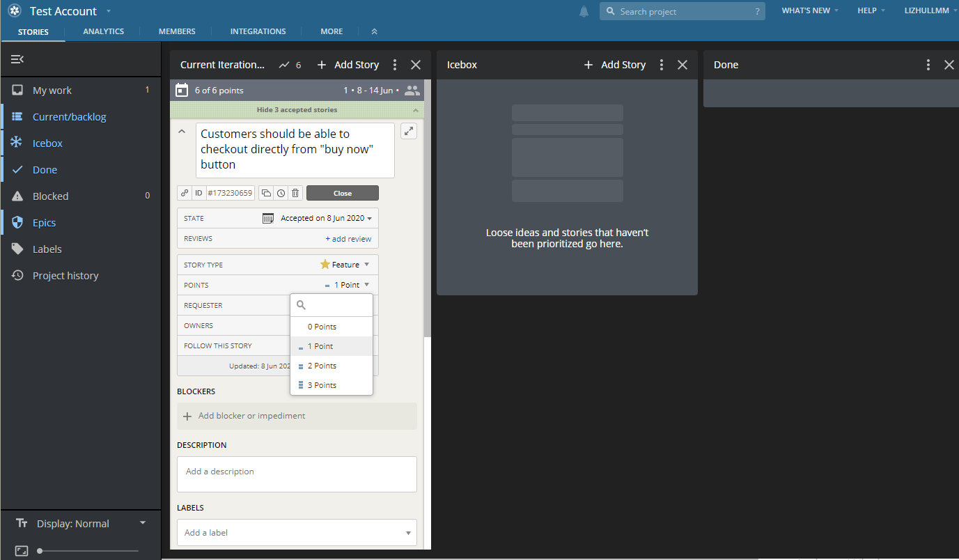The image size is (959, 560).
Task: Clone this story with the duplicate icon
Action: click(x=266, y=193)
